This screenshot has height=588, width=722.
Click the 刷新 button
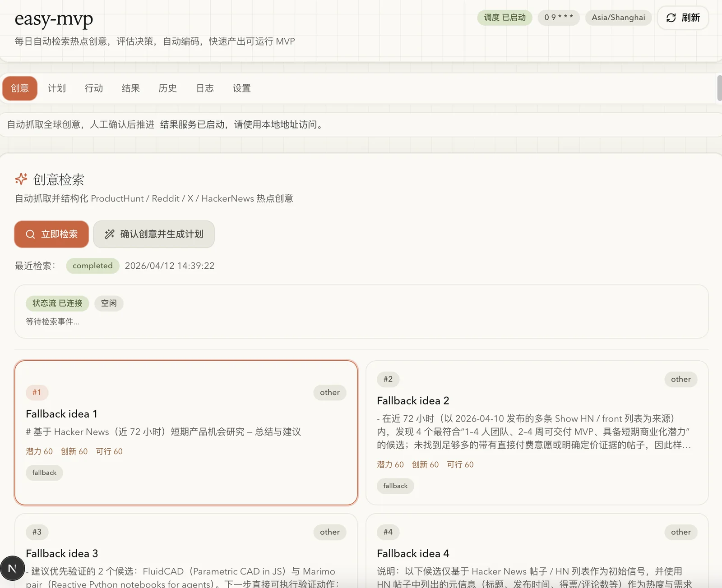tap(683, 18)
